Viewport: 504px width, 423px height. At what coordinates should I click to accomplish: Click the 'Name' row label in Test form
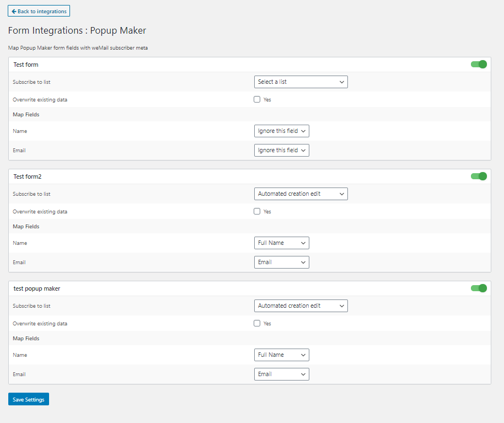20,131
